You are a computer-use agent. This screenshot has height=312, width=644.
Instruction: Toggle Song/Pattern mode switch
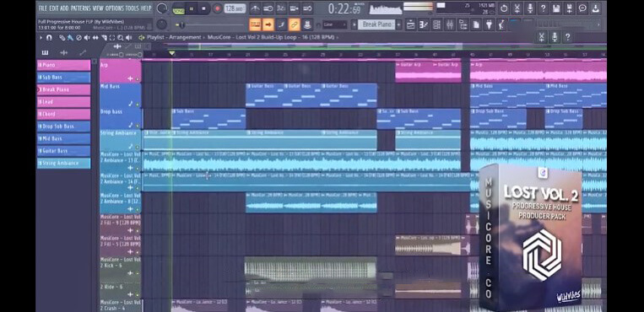[x=179, y=8]
